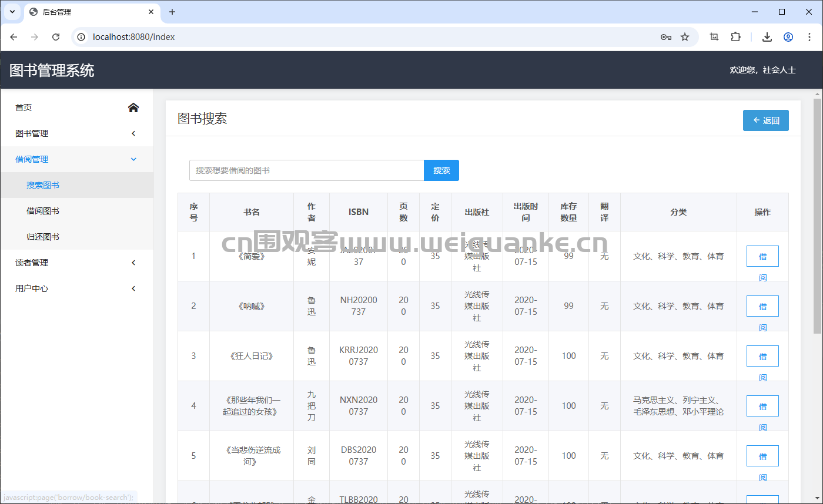
Task: Open the Chrome three-dot menu
Action: (x=809, y=37)
